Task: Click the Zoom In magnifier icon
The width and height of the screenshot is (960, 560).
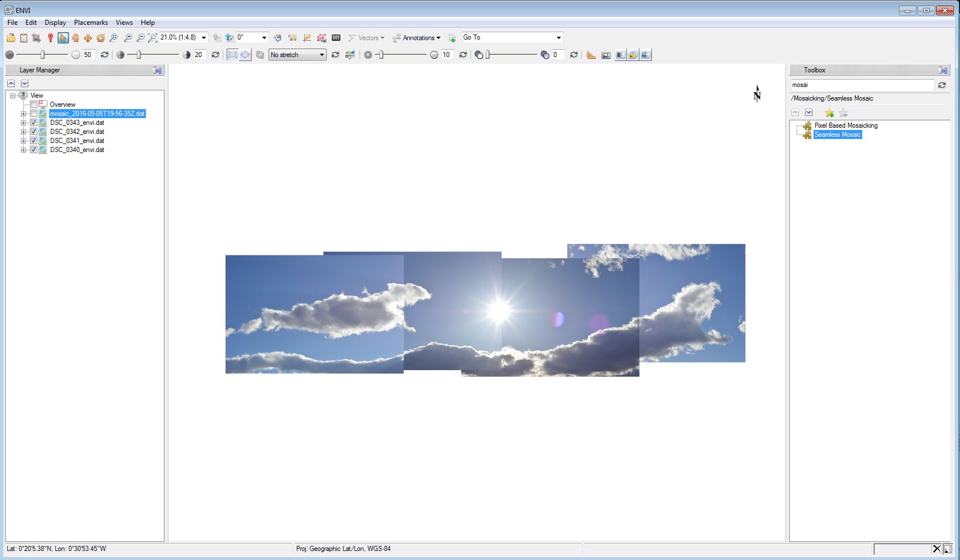Action: (x=128, y=38)
